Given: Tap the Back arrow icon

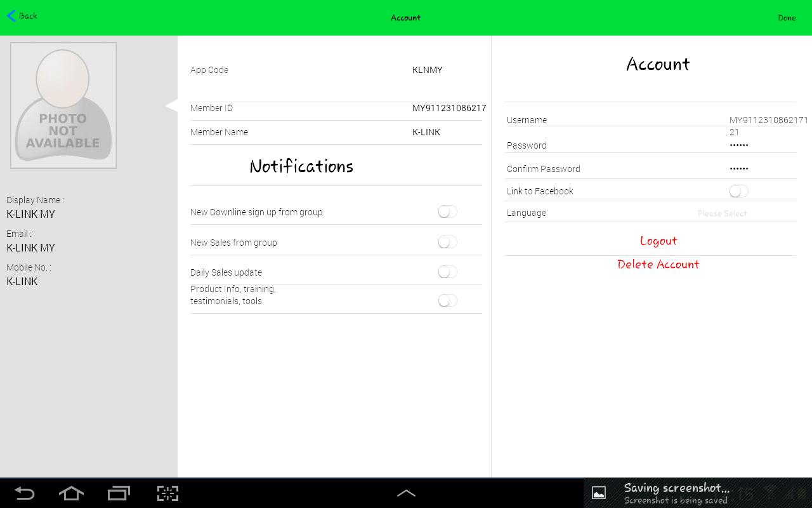Looking at the screenshot, I should 11,16.
